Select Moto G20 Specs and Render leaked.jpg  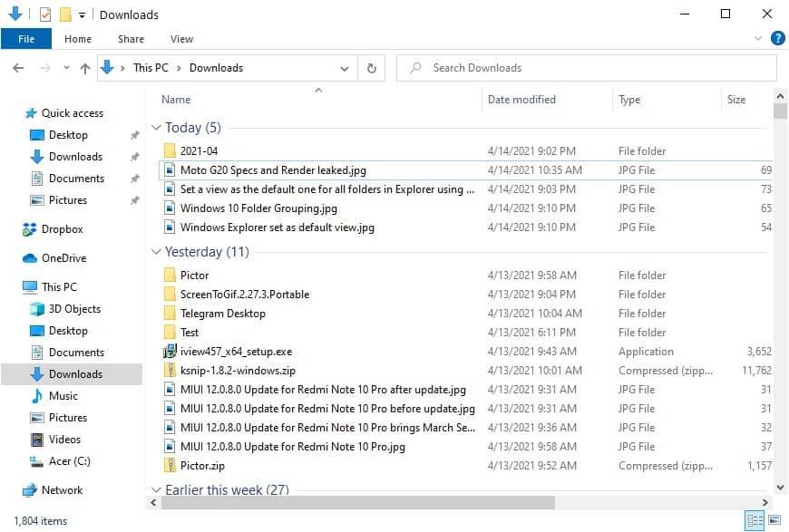(x=273, y=170)
